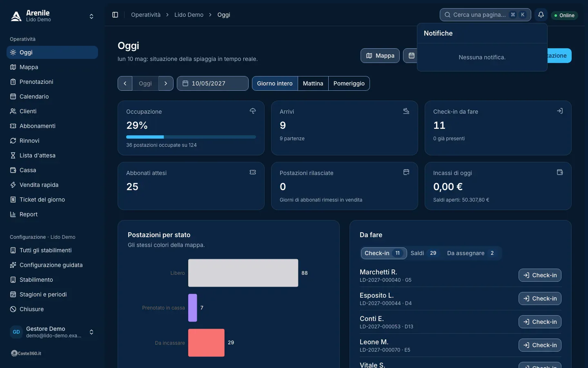Image resolution: width=588 pixels, height=368 pixels.
Task: Check in Esposito L.
Action: point(540,298)
